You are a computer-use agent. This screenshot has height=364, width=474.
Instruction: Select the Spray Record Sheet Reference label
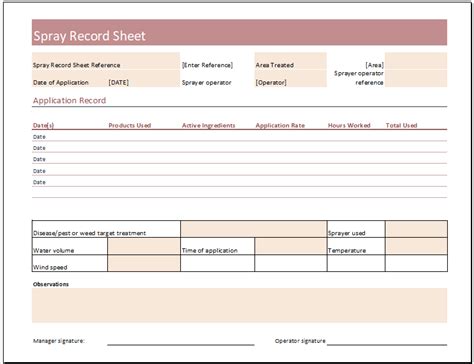pyautogui.click(x=76, y=65)
